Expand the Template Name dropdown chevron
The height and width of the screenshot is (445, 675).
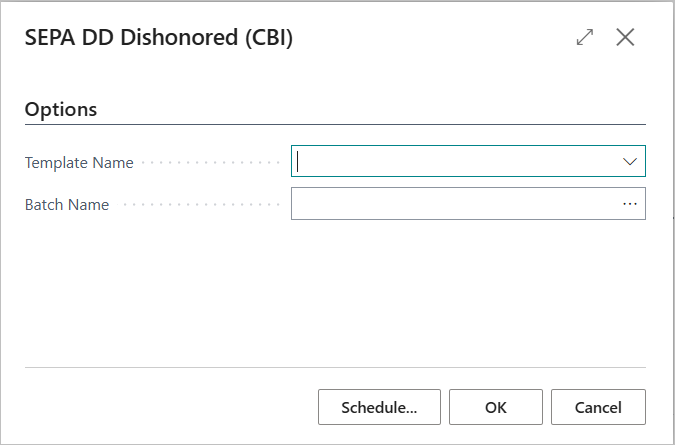630,162
